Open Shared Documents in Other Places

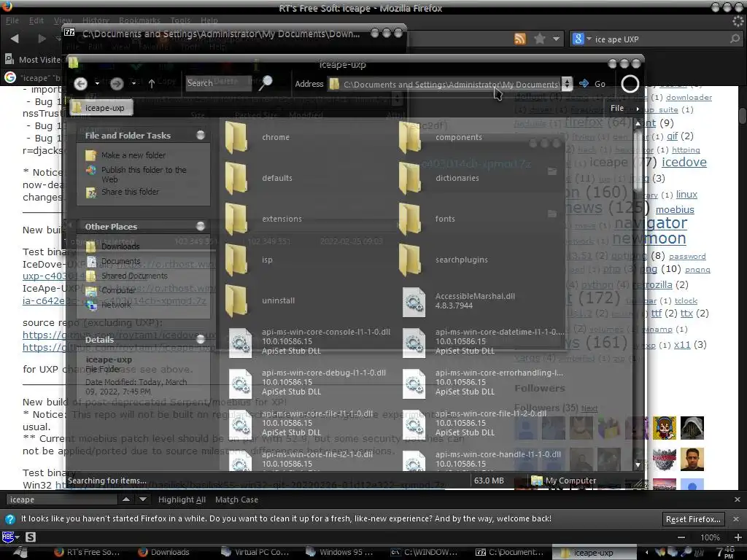pos(134,276)
